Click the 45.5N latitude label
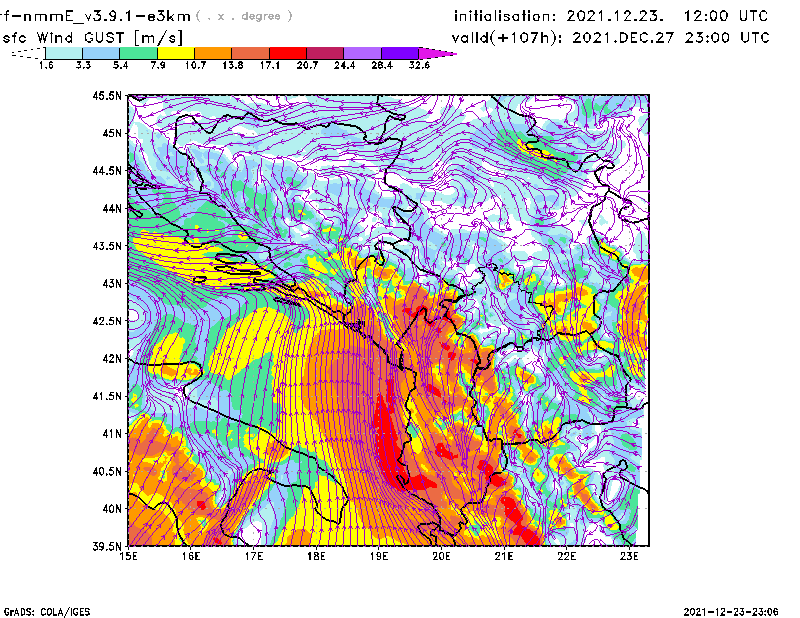800x618 pixels. [x=107, y=95]
